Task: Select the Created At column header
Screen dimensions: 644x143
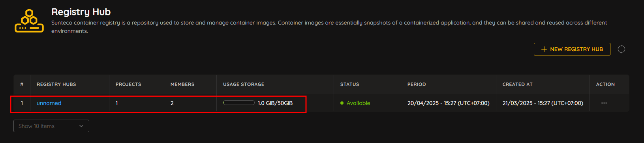Action: 518,84
